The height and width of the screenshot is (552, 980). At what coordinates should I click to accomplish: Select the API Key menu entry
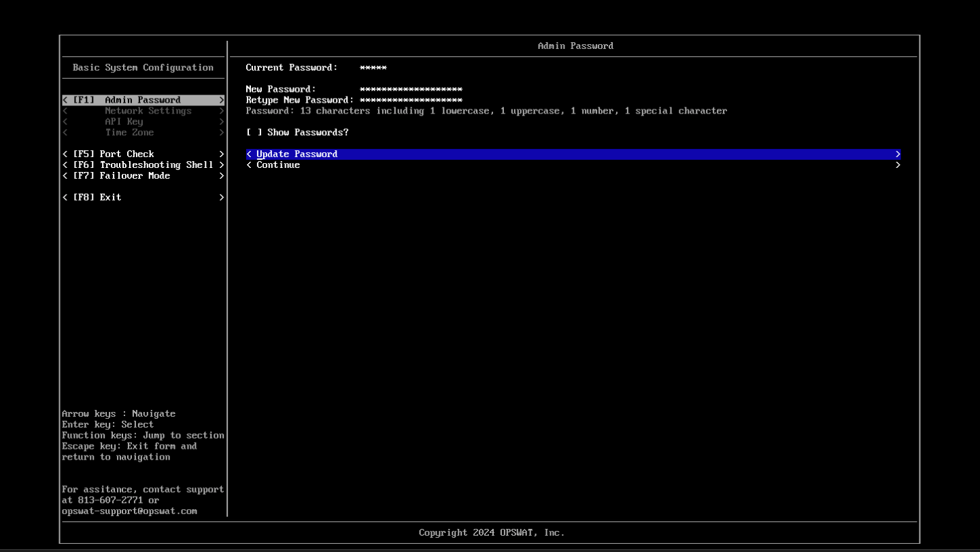pyautogui.click(x=124, y=122)
